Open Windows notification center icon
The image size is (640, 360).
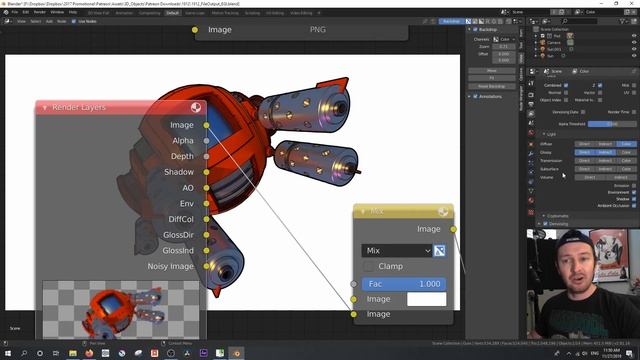point(629,353)
